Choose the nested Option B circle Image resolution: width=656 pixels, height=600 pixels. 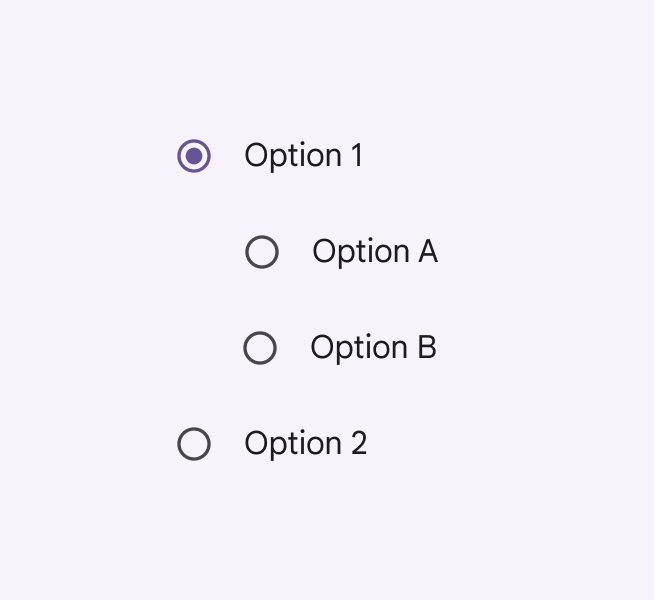[260, 348]
